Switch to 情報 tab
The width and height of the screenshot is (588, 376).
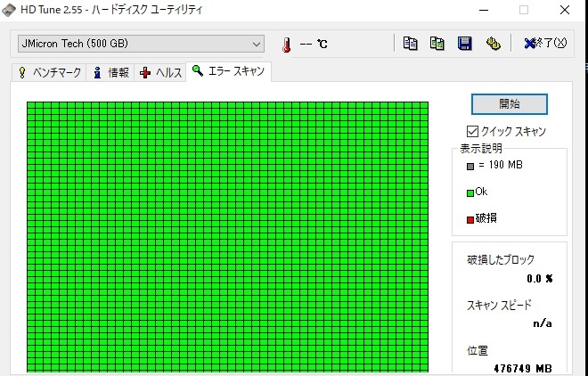point(110,72)
